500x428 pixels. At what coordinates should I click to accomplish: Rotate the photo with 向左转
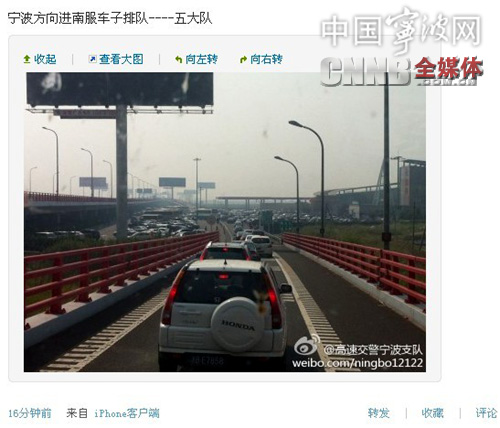[x=201, y=59]
